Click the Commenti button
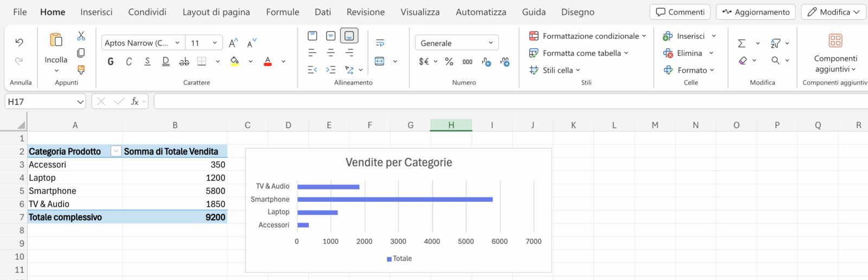Viewport: 868px width, 280px height. [x=680, y=12]
